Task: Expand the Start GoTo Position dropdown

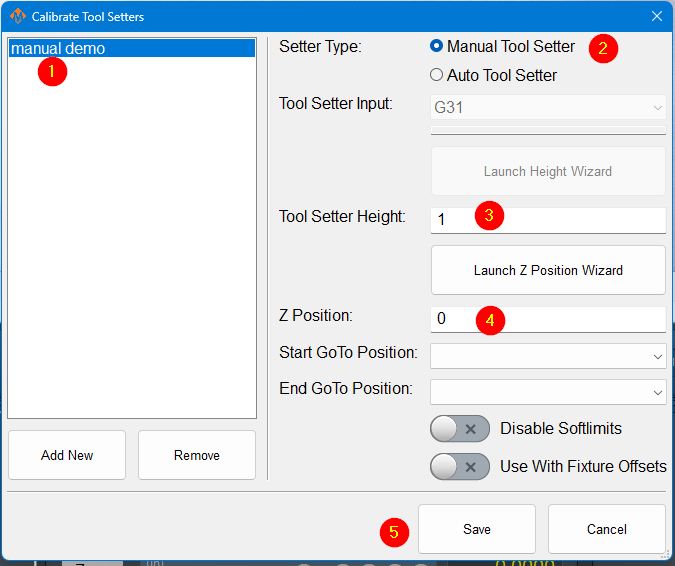Action: pyautogui.click(x=548, y=355)
